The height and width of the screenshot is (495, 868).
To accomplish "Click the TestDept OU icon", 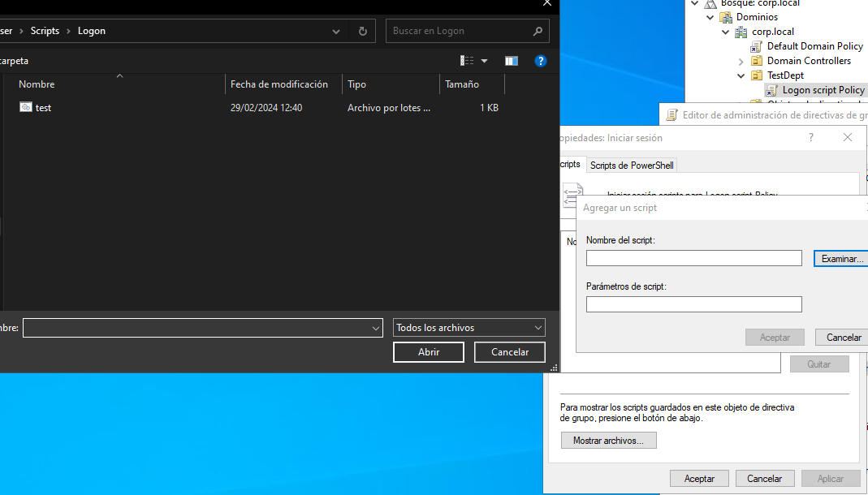I will tap(756, 75).
